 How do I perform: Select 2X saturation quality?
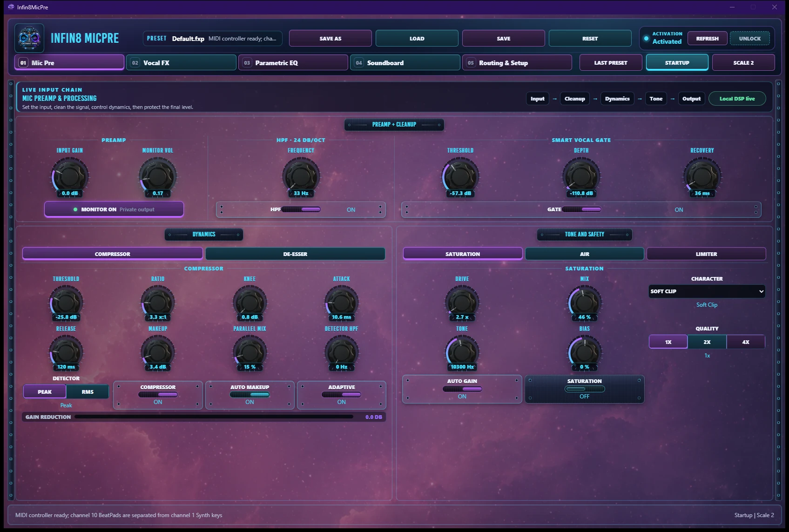(x=707, y=342)
